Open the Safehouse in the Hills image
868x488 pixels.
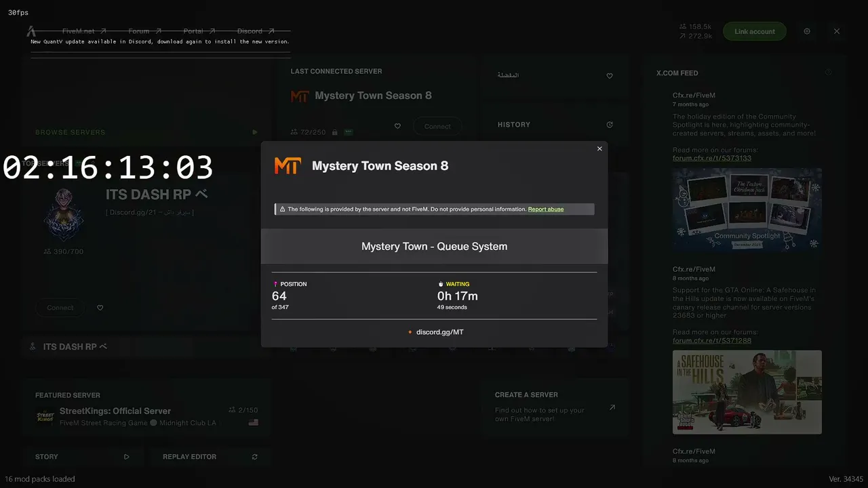(x=747, y=392)
